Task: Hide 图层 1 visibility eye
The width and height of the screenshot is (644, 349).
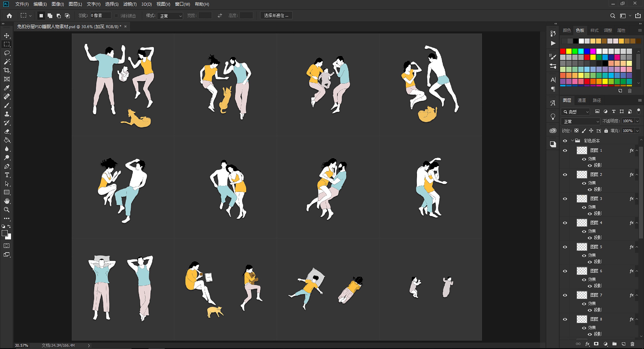Action: pyautogui.click(x=565, y=150)
